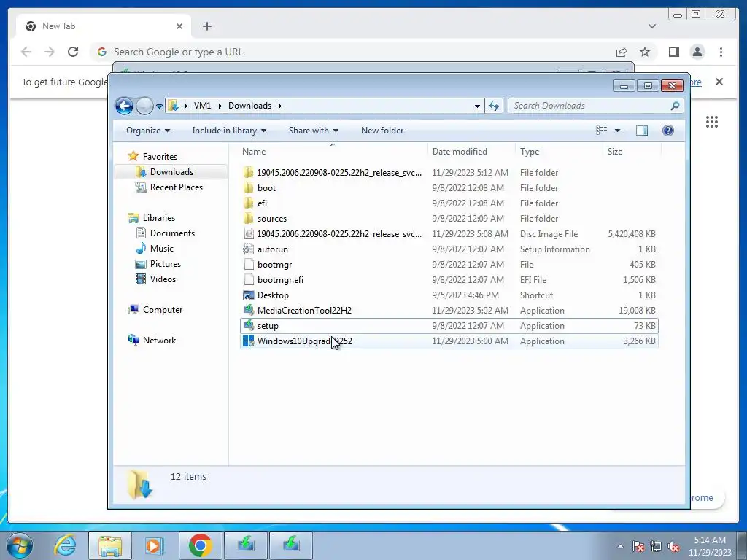The width and height of the screenshot is (747, 560).
Task: Change your view using the view icon
Action: pyautogui.click(x=602, y=131)
